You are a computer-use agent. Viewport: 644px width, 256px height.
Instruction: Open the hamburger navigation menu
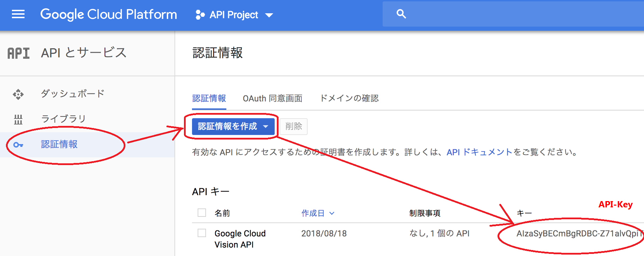[x=18, y=14]
